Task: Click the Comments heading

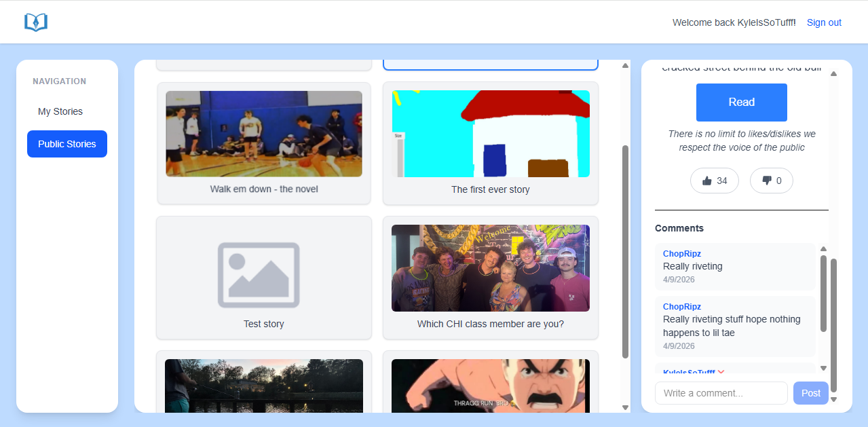Action: [x=679, y=228]
